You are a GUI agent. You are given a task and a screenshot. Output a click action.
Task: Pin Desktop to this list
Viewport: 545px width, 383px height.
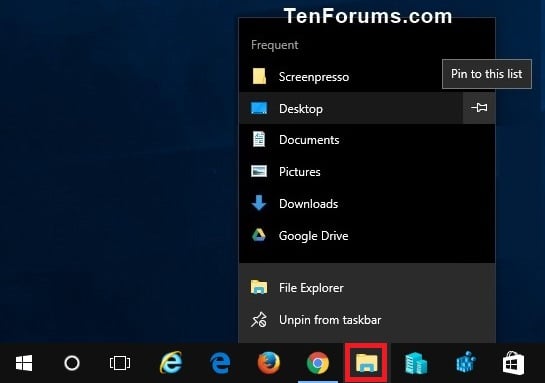pos(479,108)
